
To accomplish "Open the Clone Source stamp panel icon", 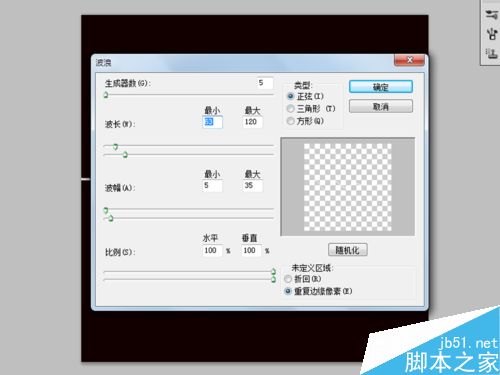I will [x=492, y=53].
